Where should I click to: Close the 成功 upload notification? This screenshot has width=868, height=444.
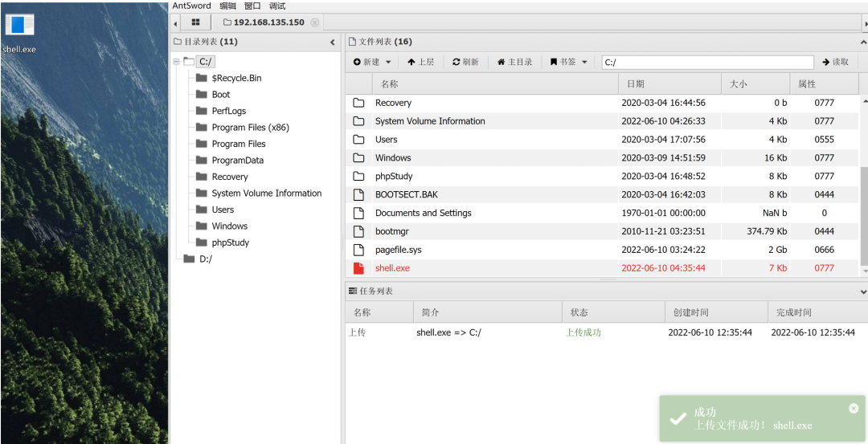(853, 409)
